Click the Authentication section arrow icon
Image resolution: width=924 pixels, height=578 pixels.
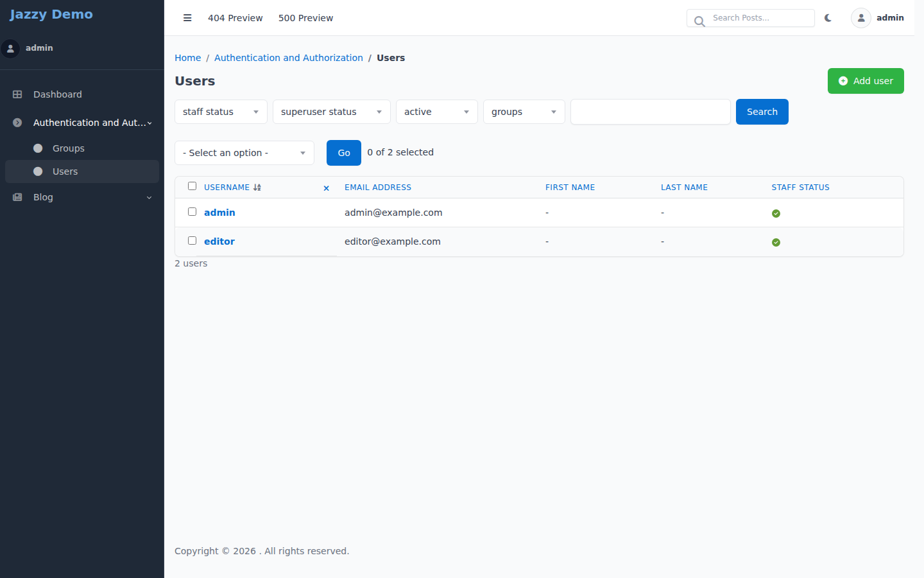coord(17,123)
